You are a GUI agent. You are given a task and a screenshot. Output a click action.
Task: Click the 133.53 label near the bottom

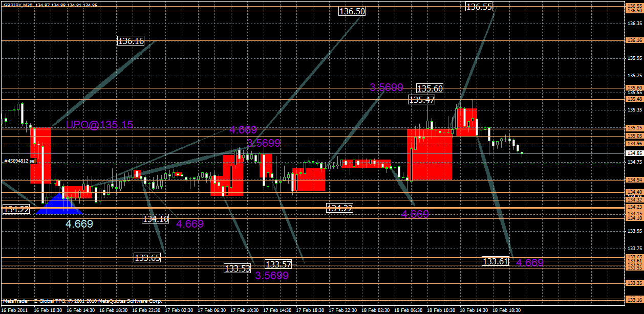click(237, 268)
